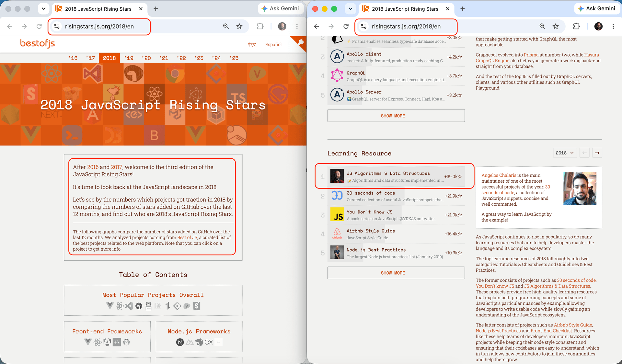Open the '22 year tab
This screenshot has height=364, width=622.
coord(181,58)
